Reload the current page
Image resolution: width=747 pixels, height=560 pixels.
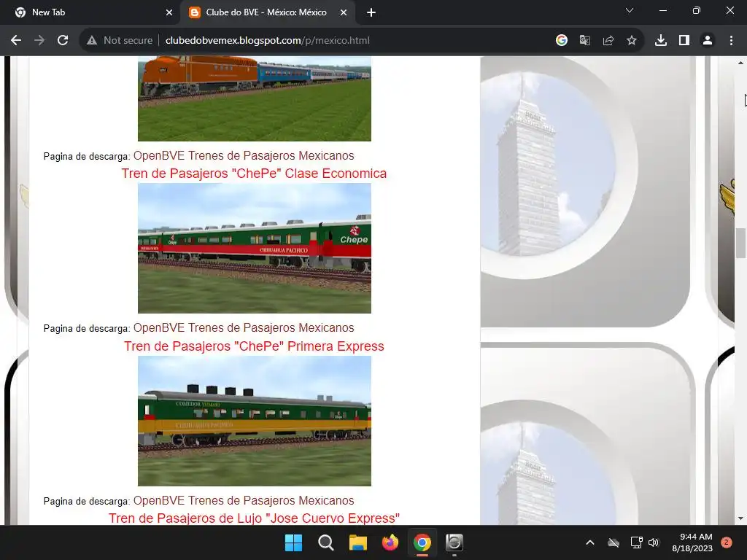click(x=63, y=41)
